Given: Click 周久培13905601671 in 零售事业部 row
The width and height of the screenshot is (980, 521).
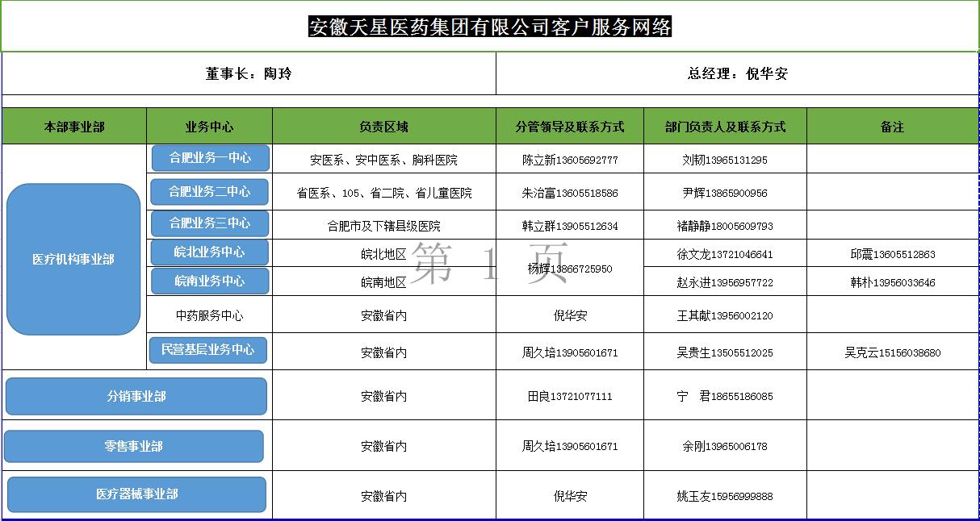Looking at the screenshot, I should [570, 446].
